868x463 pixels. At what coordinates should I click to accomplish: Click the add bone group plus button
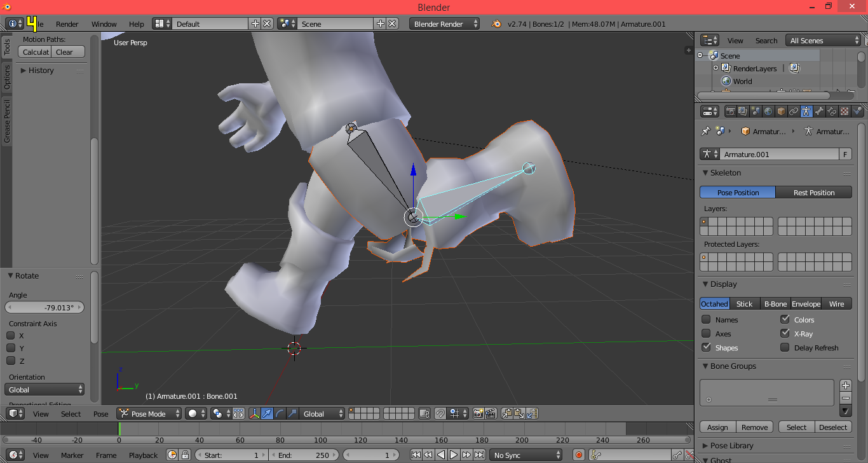point(845,385)
